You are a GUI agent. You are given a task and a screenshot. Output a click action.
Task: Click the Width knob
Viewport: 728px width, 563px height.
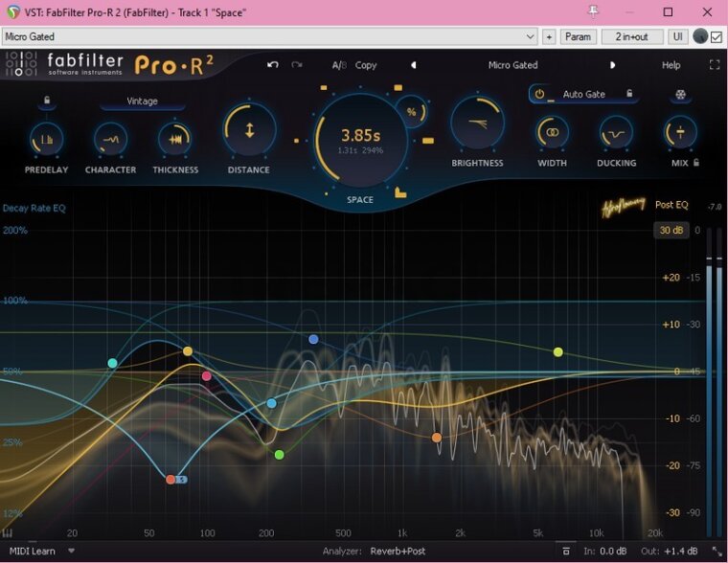click(x=552, y=132)
